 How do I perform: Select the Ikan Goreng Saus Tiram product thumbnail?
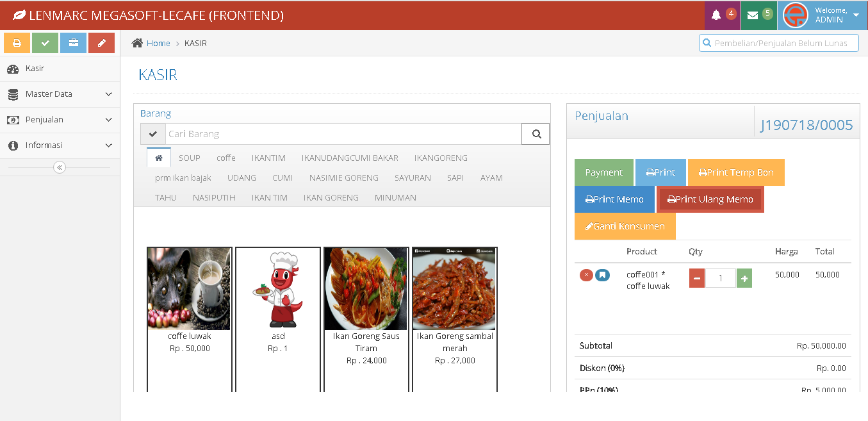(366, 289)
